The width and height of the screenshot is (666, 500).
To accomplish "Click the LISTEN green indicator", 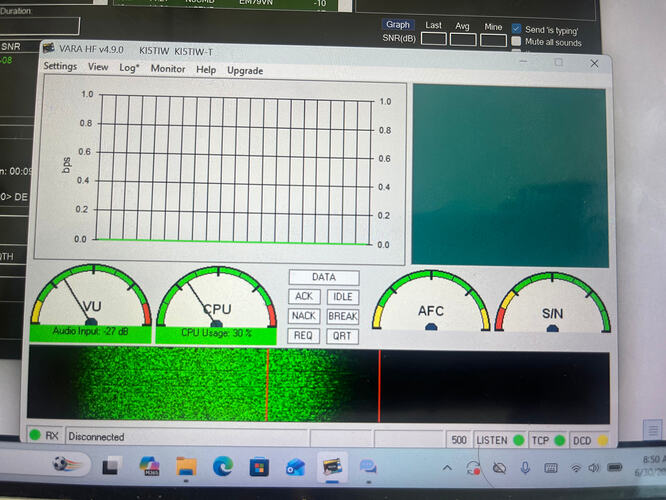I will point(519,440).
